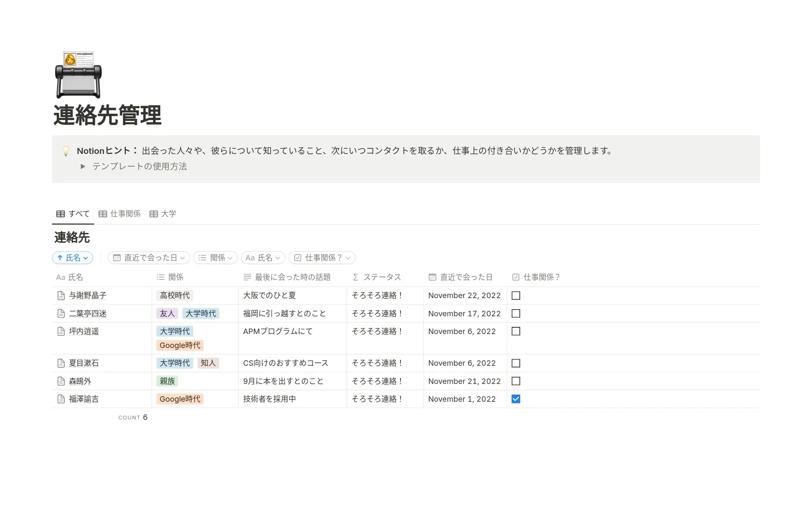812x507 pixels.
Task: Check the 仕事関係 checkbox for 森鴎外
Action: 516,381
